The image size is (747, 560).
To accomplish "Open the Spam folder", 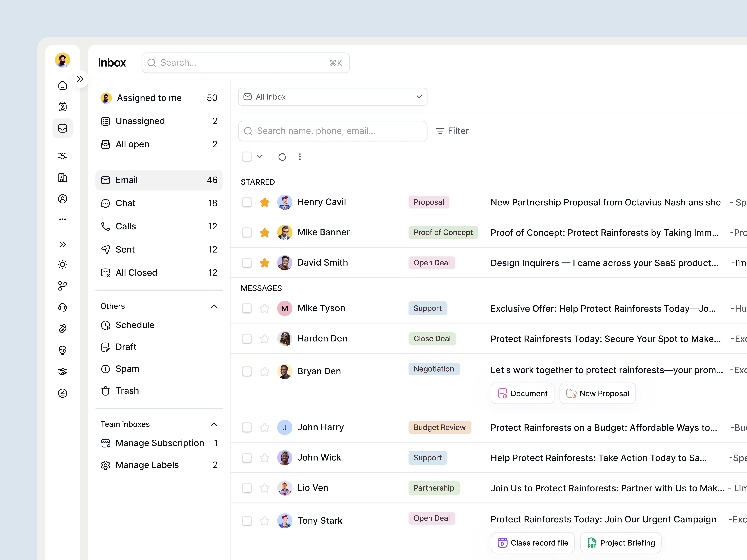I will point(159,369).
